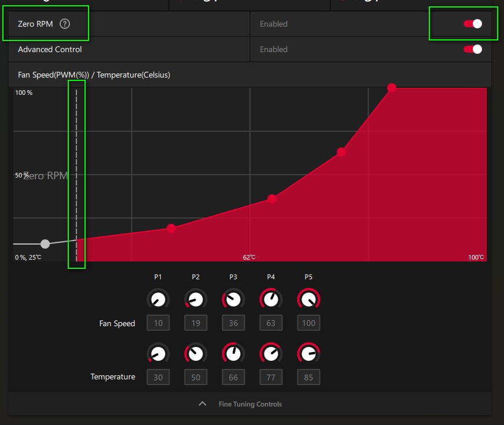Select the curve point at 63% fan speed

pyautogui.click(x=341, y=152)
